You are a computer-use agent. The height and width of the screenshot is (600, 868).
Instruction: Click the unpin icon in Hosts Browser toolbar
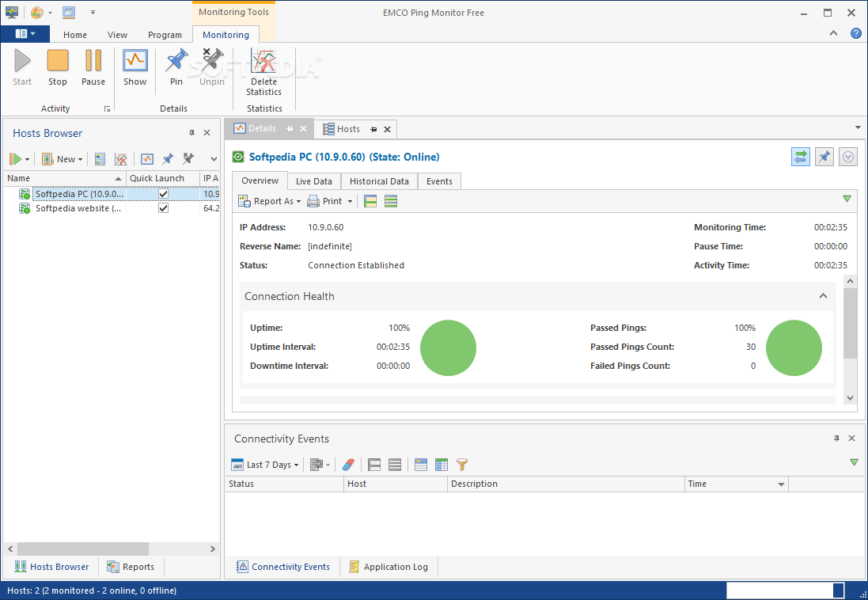click(188, 160)
